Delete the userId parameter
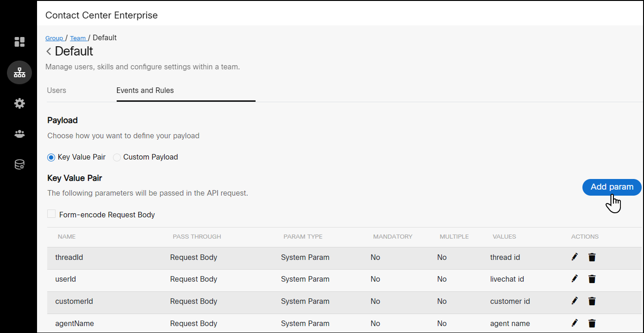The height and width of the screenshot is (333, 644). (x=592, y=279)
